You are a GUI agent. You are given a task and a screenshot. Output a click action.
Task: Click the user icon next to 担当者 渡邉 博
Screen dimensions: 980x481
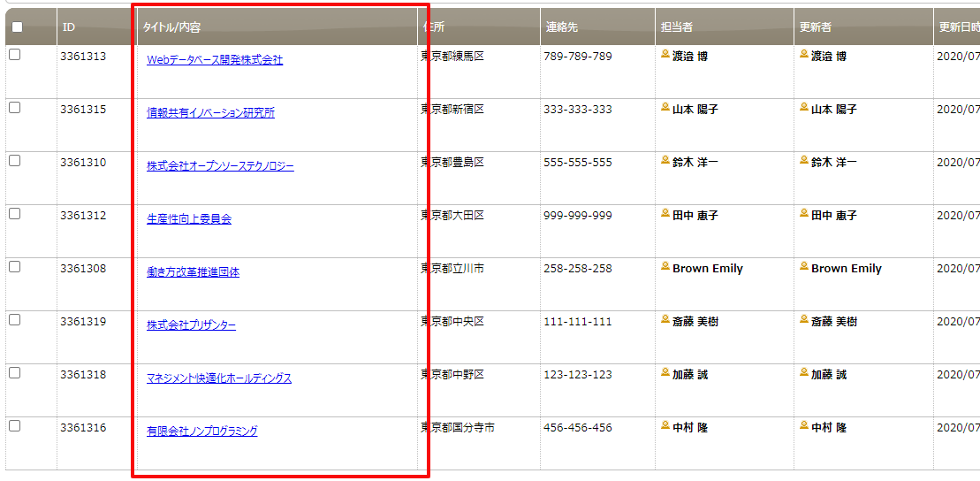pyautogui.click(x=665, y=55)
